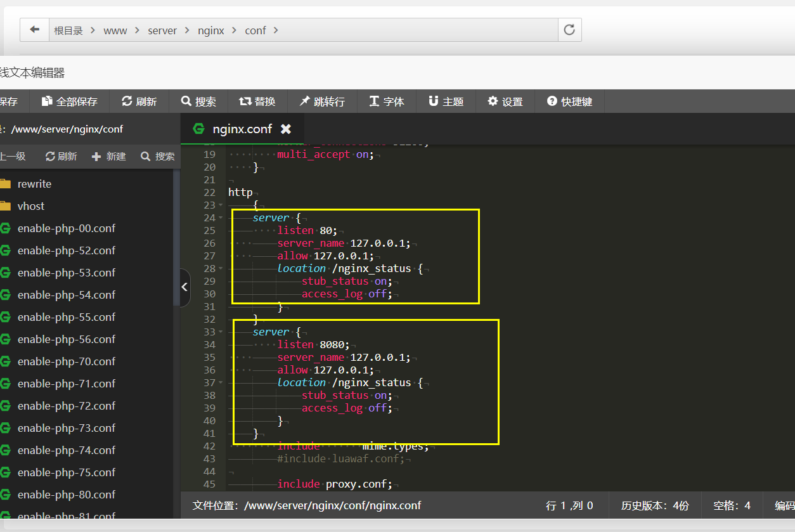The image size is (795, 532).
Task: Click the file icon of enable-php-00.conf
Action: pos(6,228)
